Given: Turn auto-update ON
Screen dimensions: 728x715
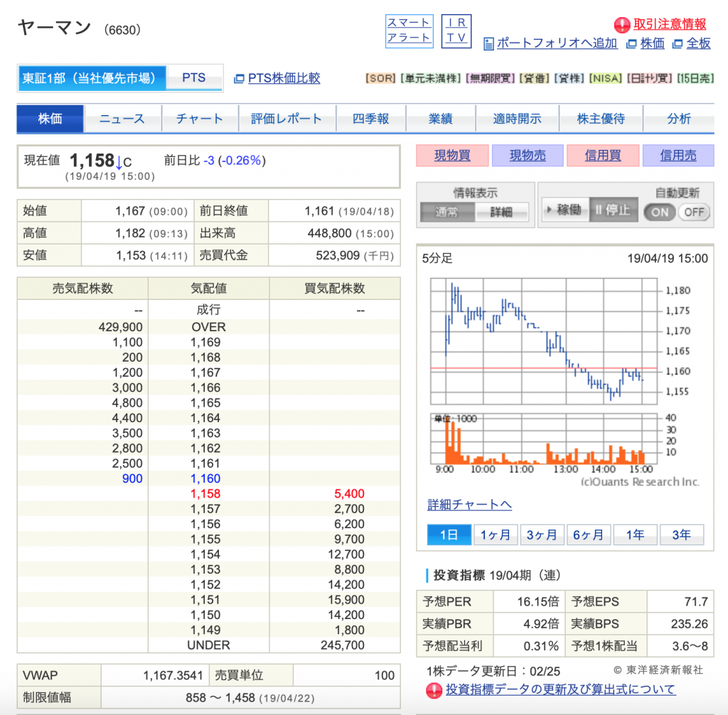Looking at the screenshot, I should point(659,212).
